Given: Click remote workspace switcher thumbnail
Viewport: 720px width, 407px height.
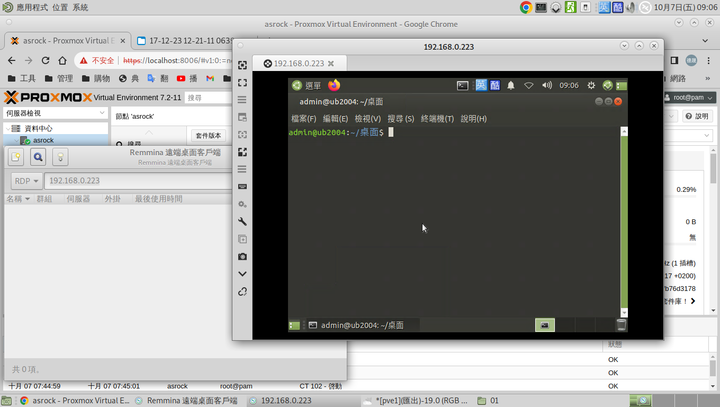Looking at the screenshot, I should (x=545, y=325).
